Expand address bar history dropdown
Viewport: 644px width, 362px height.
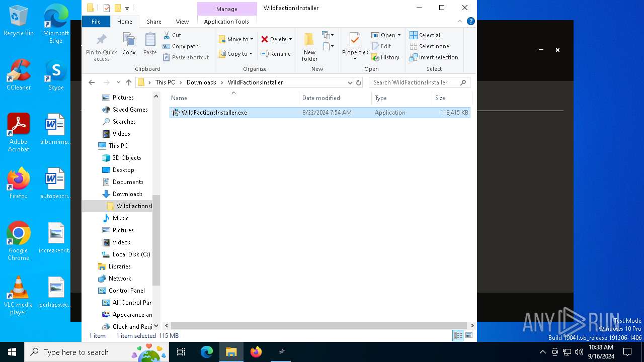click(350, 82)
